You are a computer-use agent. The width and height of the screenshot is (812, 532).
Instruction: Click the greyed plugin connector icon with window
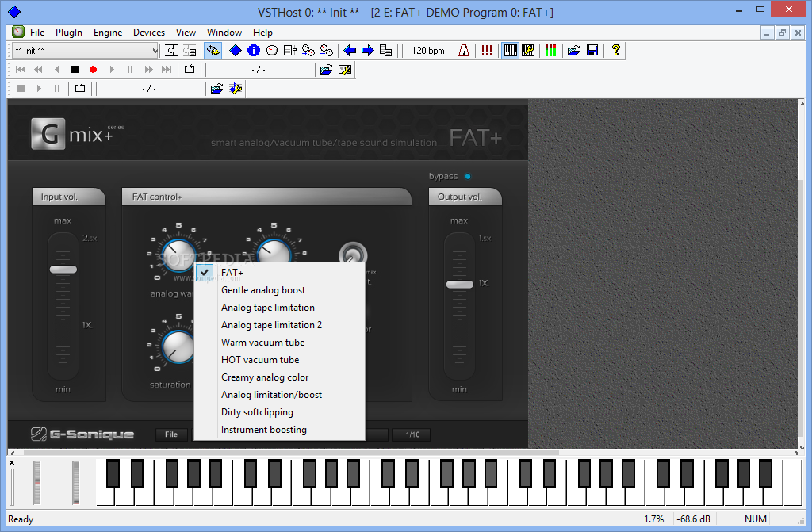(x=190, y=50)
